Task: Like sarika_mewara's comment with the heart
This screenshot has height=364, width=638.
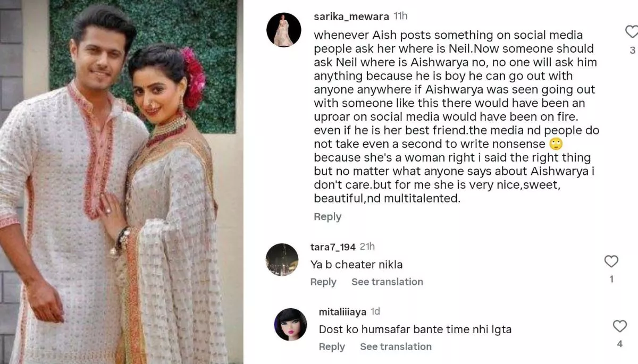Action: [x=632, y=32]
